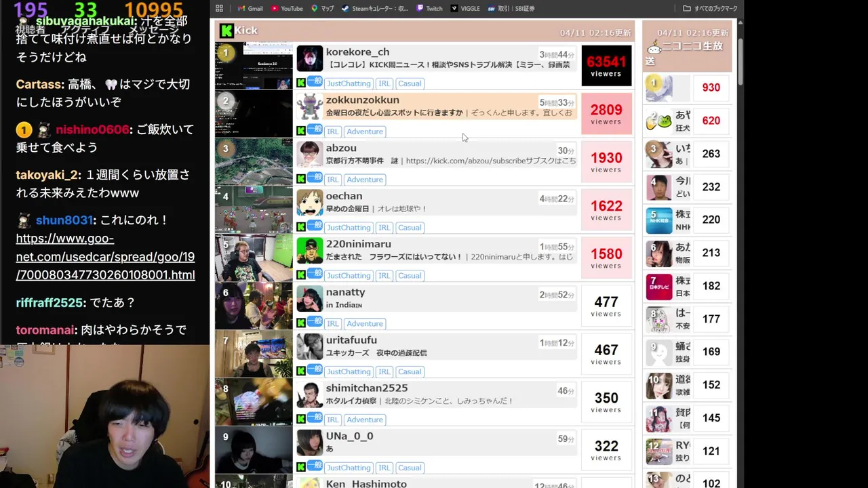Click the Niconico entry with 263 viewers
Screen dimensions: 868x488
[x=687, y=154]
